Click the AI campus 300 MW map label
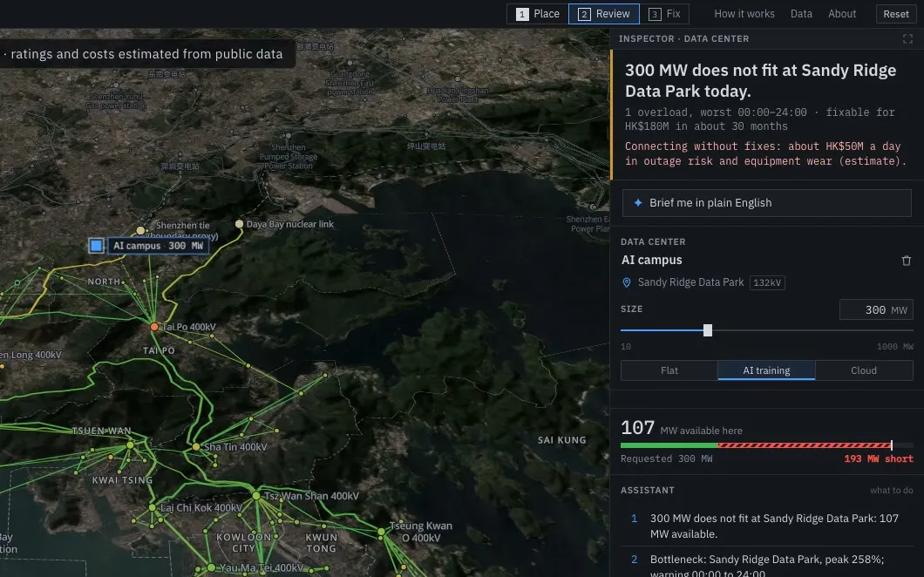The image size is (924, 577). pyautogui.click(x=158, y=246)
